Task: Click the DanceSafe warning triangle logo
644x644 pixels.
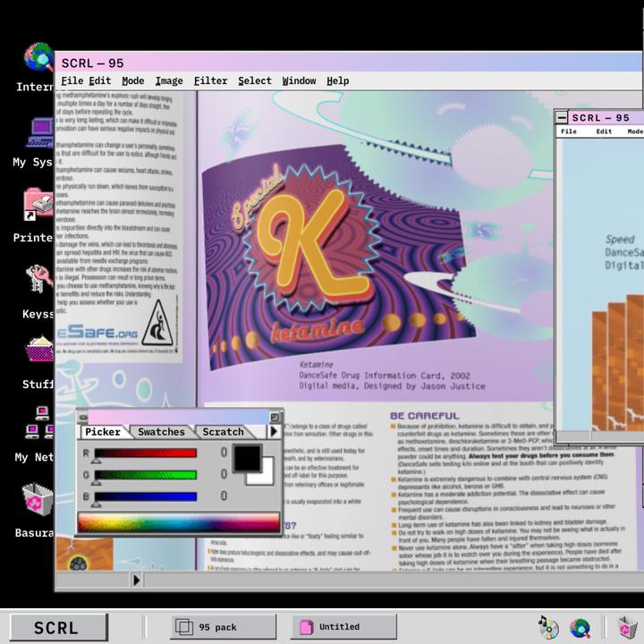Action: tap(157, 323)
